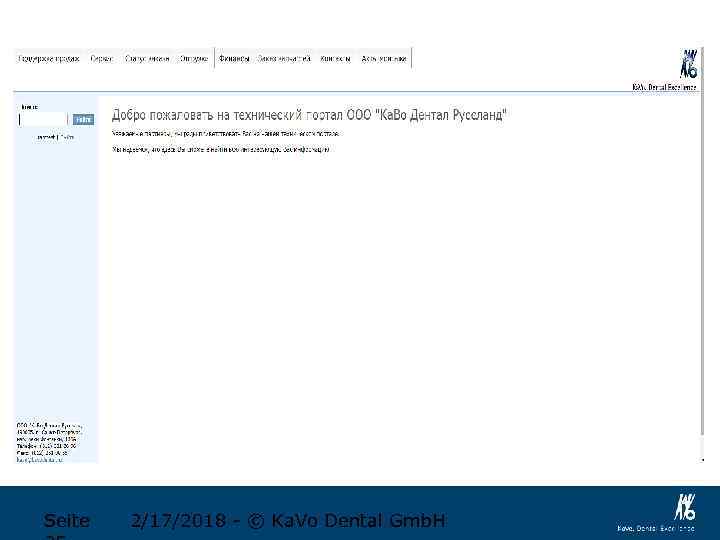720x540 pixels.
Task: Click the page's vertical scrollbar
Action: 703,253
